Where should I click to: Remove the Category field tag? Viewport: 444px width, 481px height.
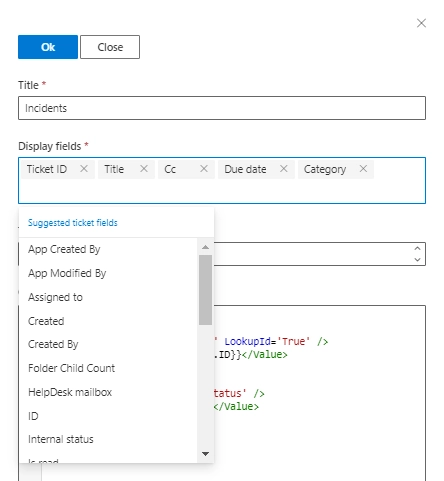click(363, 169)
